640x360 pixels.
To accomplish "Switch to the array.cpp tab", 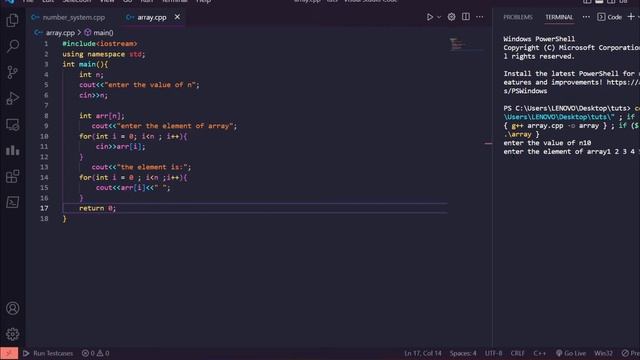I will pyautogui.click(x=152, y=17).
